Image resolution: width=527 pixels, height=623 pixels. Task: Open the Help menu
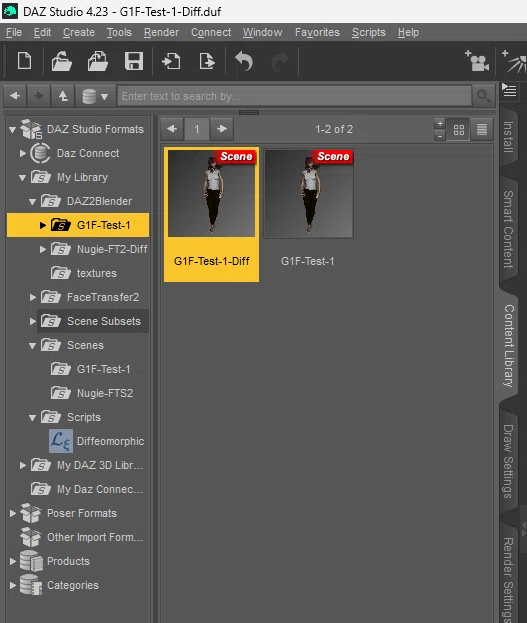pos(408,32)
